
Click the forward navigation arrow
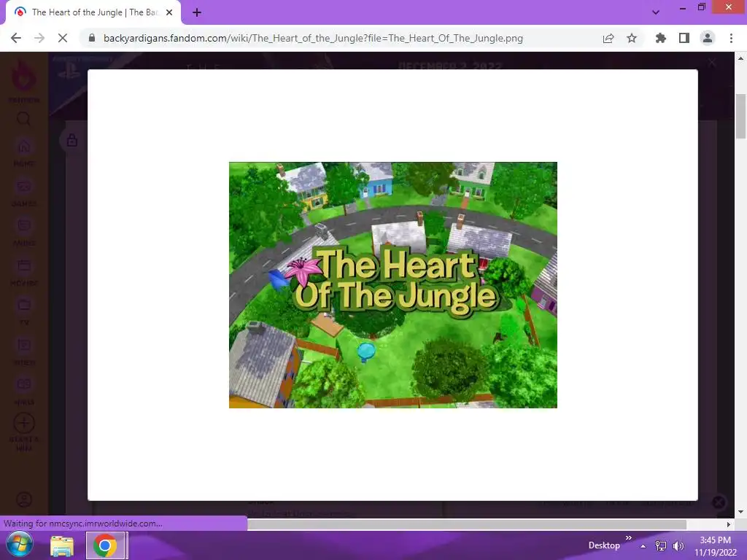tap(39, 38)
